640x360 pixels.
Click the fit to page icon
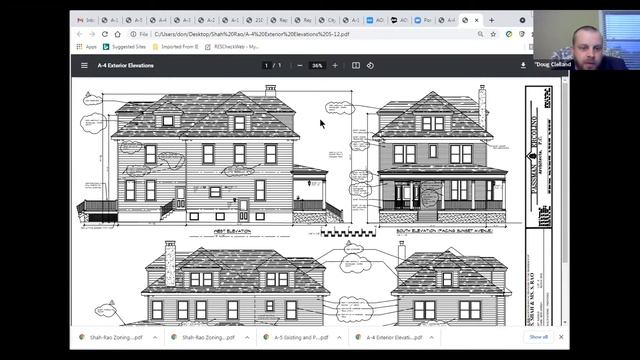coord(356,65)
